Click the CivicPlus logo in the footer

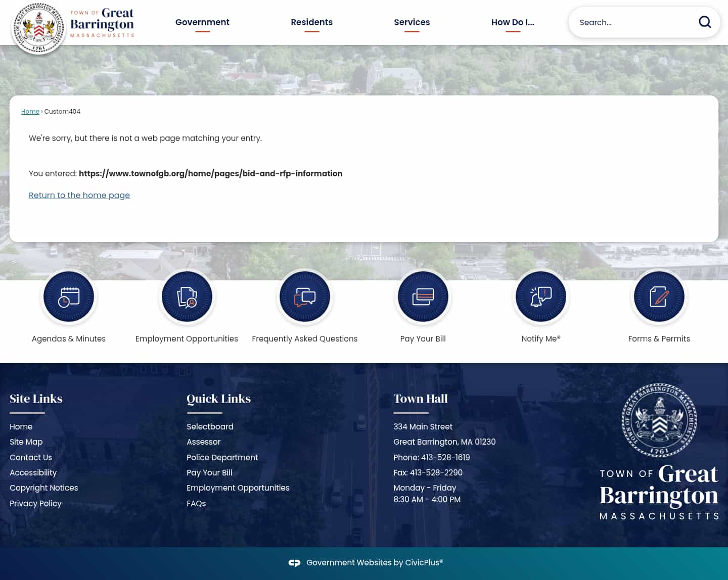coord(294,562)
